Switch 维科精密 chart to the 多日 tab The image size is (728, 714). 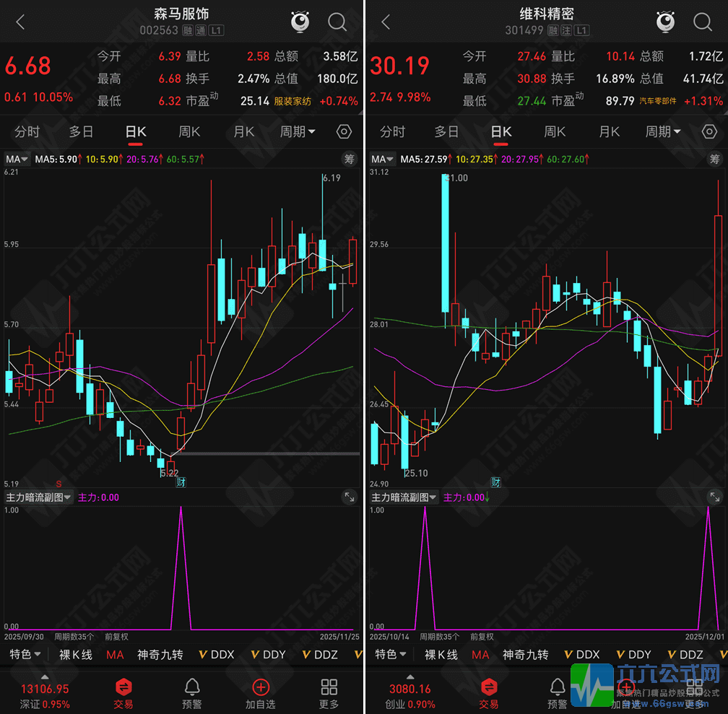click(446, 132)
